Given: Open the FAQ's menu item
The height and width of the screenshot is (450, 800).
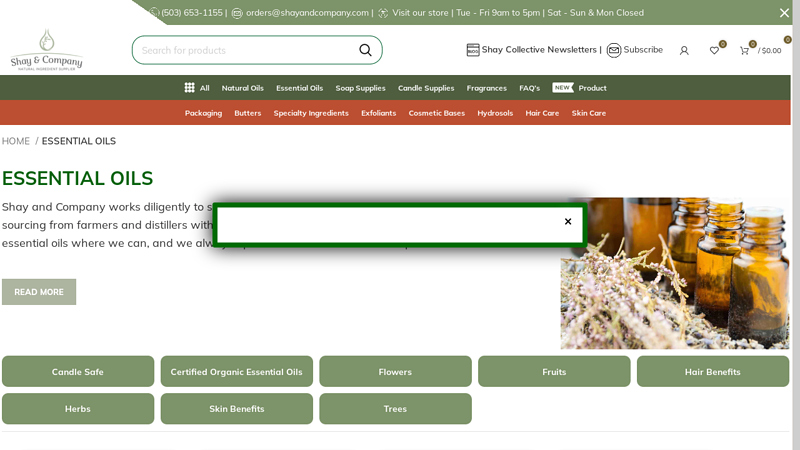Looking at the screenshot, I should (530, 88).
